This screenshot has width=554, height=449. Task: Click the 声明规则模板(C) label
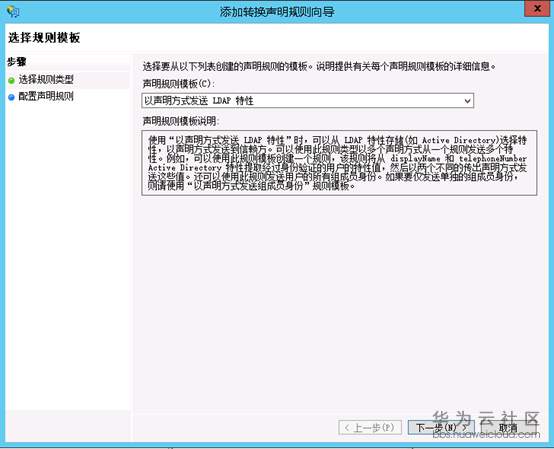pyautogui.click(x=179, y=84)
